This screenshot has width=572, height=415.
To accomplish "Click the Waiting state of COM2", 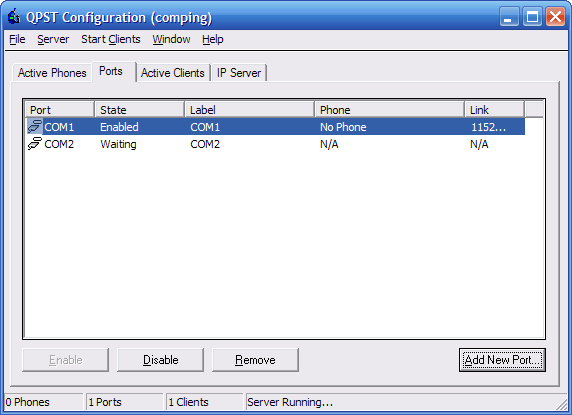I will 118,144.
